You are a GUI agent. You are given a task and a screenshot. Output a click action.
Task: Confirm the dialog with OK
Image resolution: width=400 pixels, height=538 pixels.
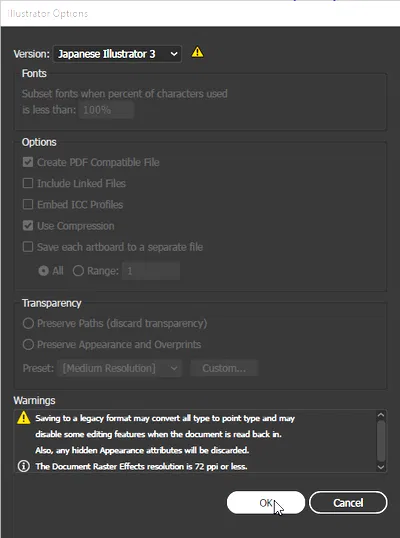pos(266,503)
